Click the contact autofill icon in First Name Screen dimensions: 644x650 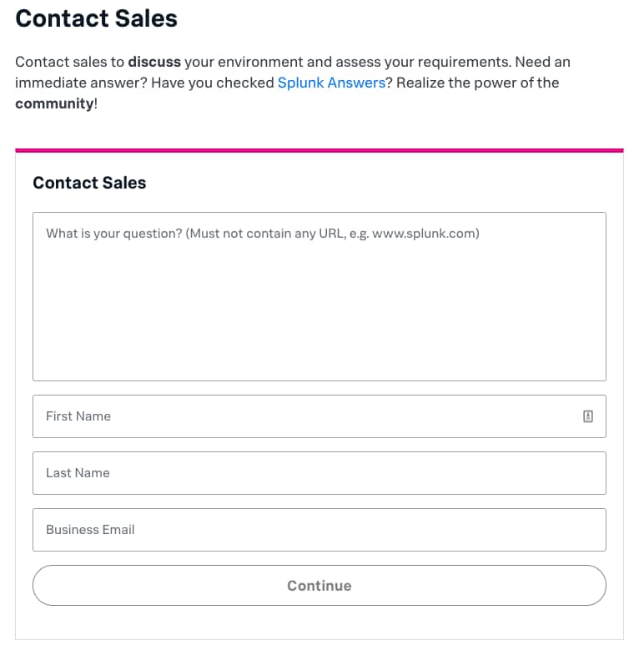point(587,416)
